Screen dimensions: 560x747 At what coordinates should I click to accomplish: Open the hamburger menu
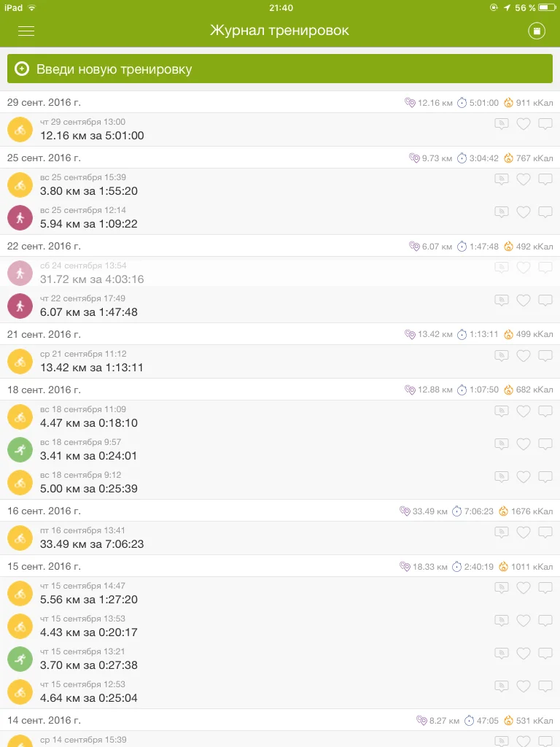(x=26, y=31)
